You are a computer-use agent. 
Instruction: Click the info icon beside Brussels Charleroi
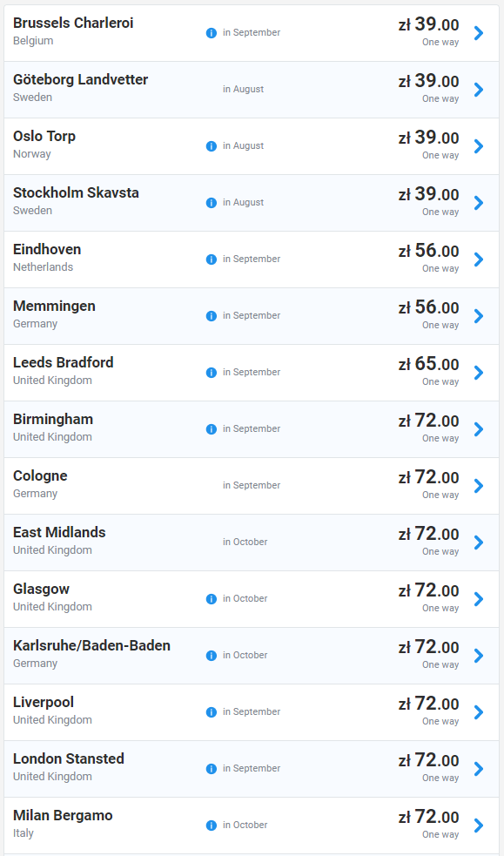click(x=212, y=33)
